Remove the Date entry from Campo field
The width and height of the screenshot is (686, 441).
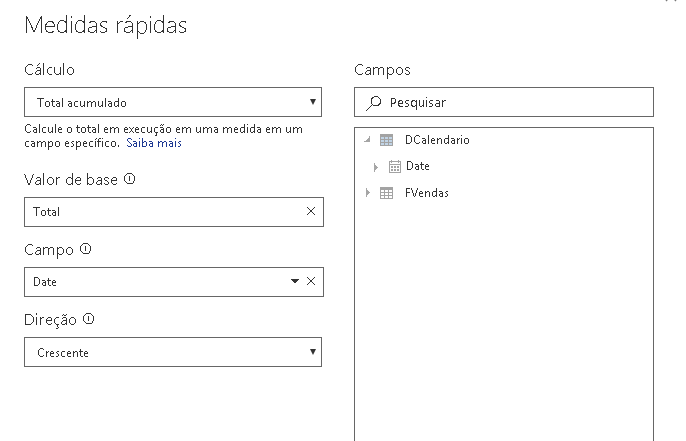(x=311, y=281)
